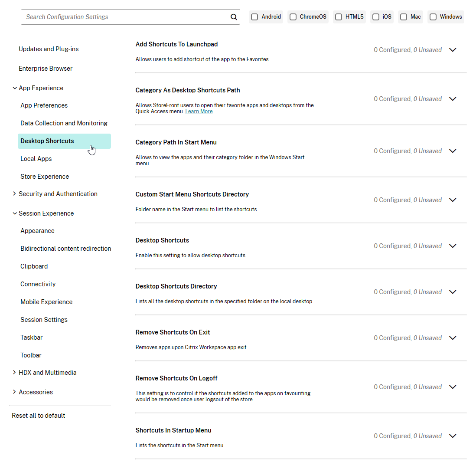476x462 pixels.
Task: Tick the Android platform checkbox
Action: click(255, 17)
